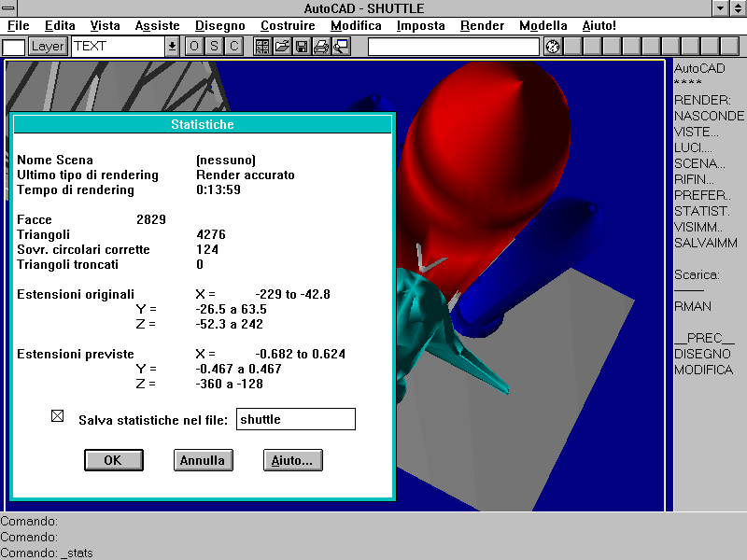Open the Edita menu
Screen dimensions: 747x560
coord(60,26)
